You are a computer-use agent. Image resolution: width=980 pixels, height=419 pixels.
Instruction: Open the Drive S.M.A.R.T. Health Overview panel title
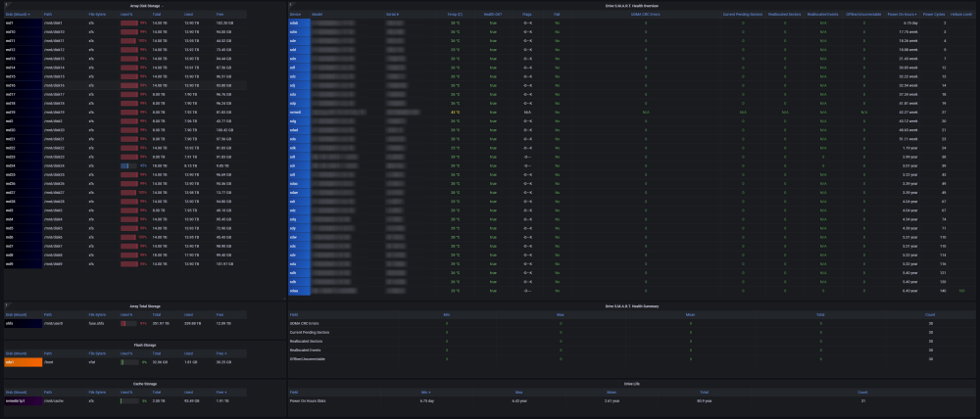point(632,6)
